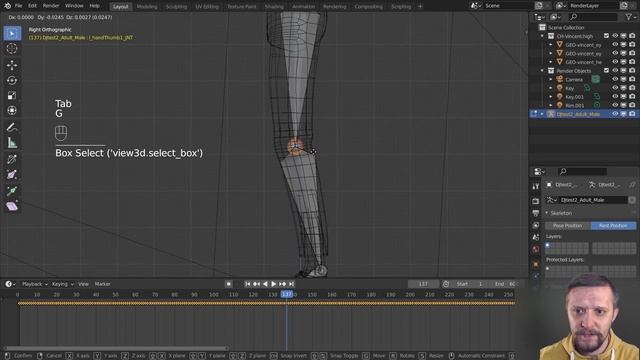The height and width of the screenshot is (360, 640).
Task: Open the Object properties tab
Action: click(x=536, y=264)
